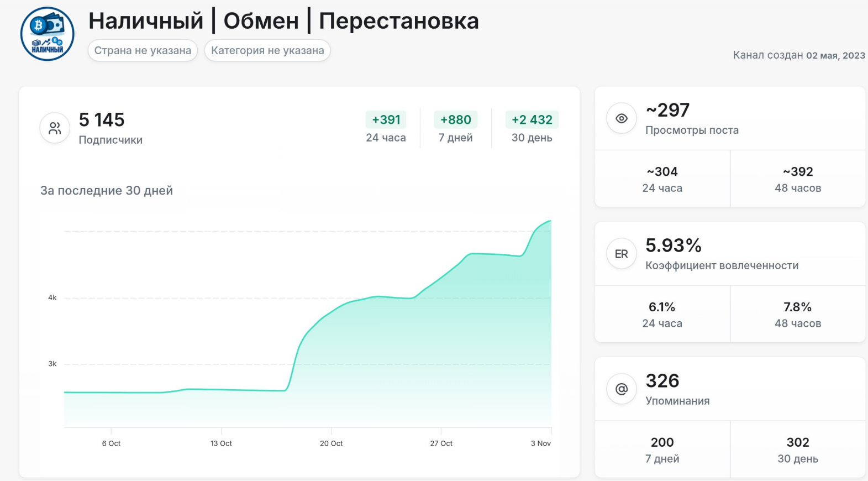Expand the За последние 30 дней chart section
This screenshot has width=868, height=481.
pyautogui.click(x=105, y=190)
